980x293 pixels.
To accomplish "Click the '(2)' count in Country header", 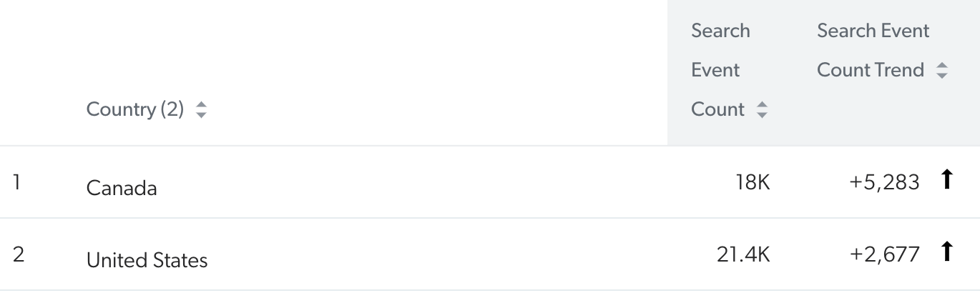I will click(x=172, y=110).
